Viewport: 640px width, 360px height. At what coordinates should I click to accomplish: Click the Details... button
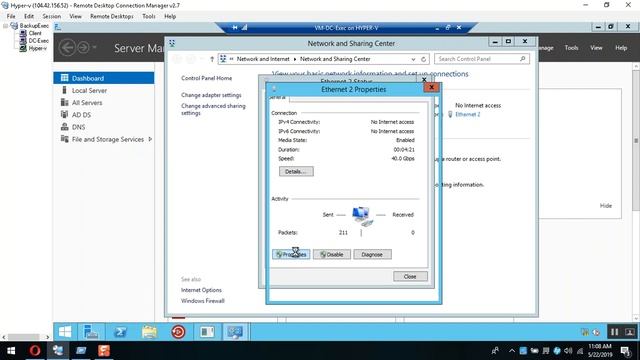pyautogui.click(x=296, y=171)
